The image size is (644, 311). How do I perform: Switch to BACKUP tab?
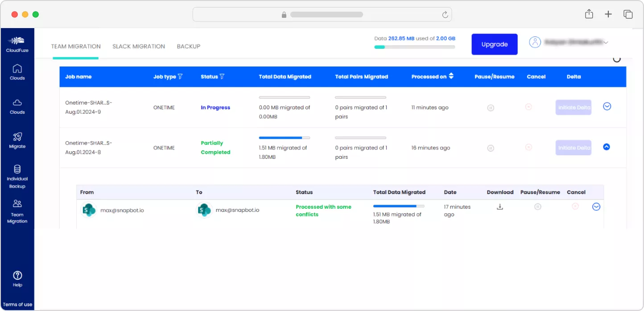(x=189, y=46)
